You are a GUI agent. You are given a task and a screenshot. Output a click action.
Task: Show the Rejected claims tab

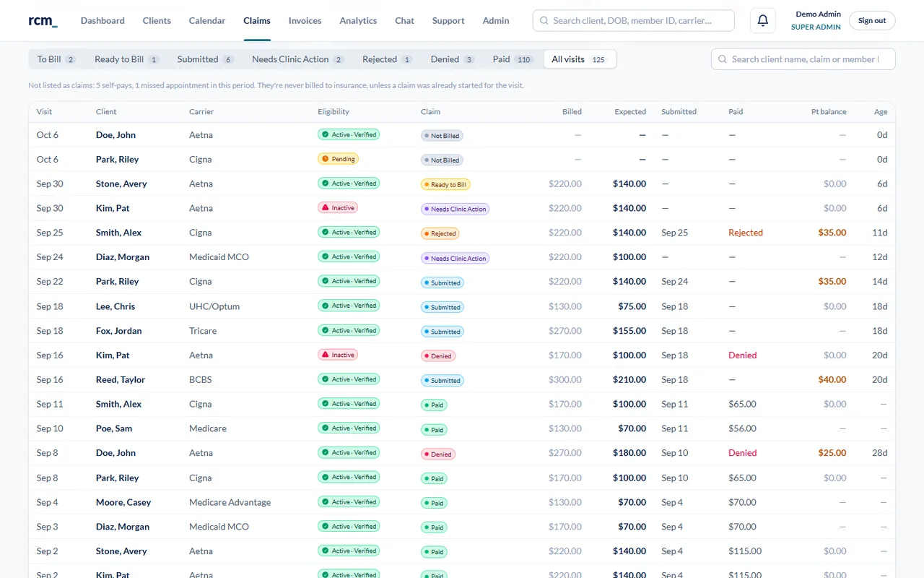(x=387, y=59)
